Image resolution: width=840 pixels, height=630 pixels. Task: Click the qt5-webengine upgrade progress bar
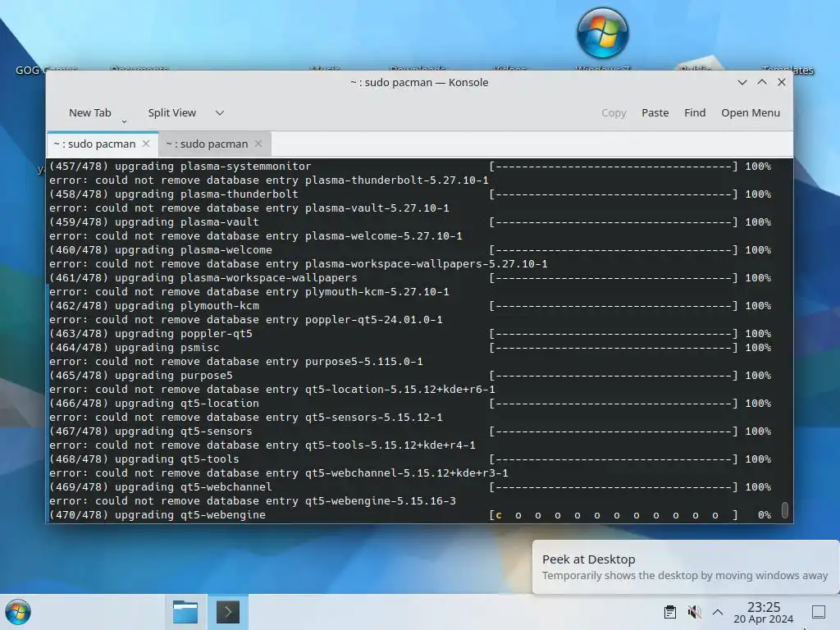(x=614, y=515)
